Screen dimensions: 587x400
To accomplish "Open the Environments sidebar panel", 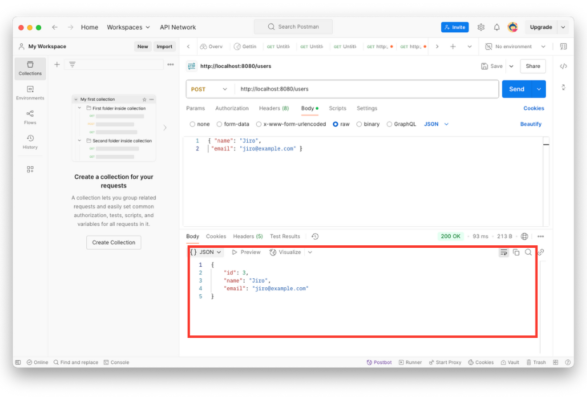I will 30,93.
